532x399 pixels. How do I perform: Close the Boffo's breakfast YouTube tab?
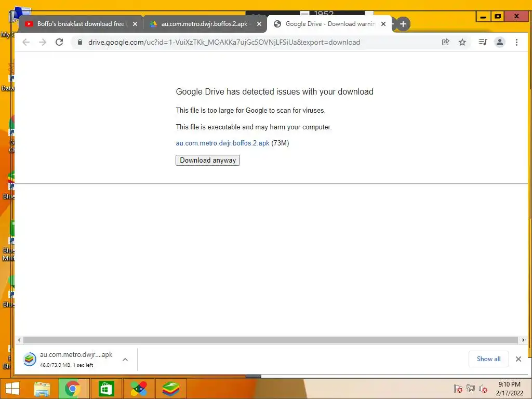pos(135,24)
